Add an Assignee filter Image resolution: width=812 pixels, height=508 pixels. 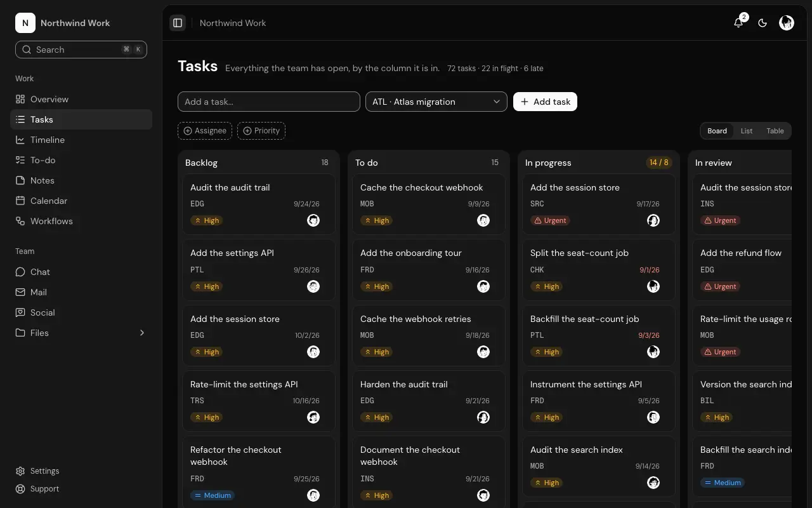[x=205, y=131]
